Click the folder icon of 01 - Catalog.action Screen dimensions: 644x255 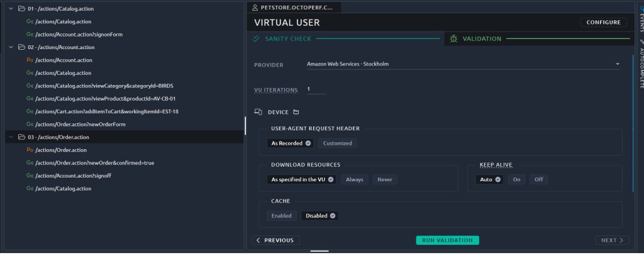pos(21,9)
